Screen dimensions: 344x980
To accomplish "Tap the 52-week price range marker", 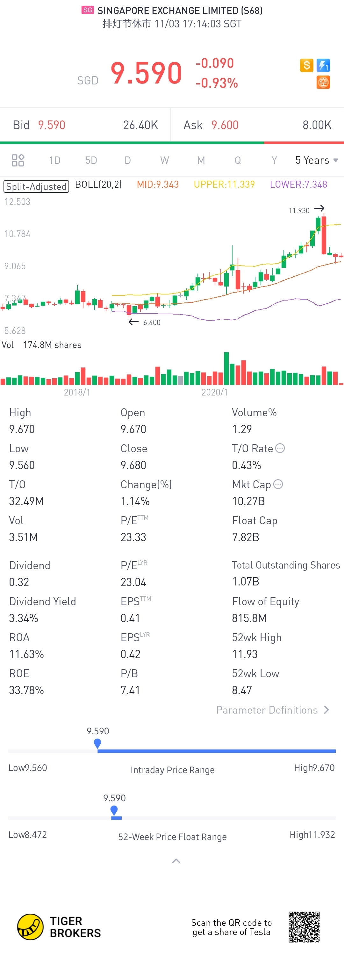I will tap(114, 810).
